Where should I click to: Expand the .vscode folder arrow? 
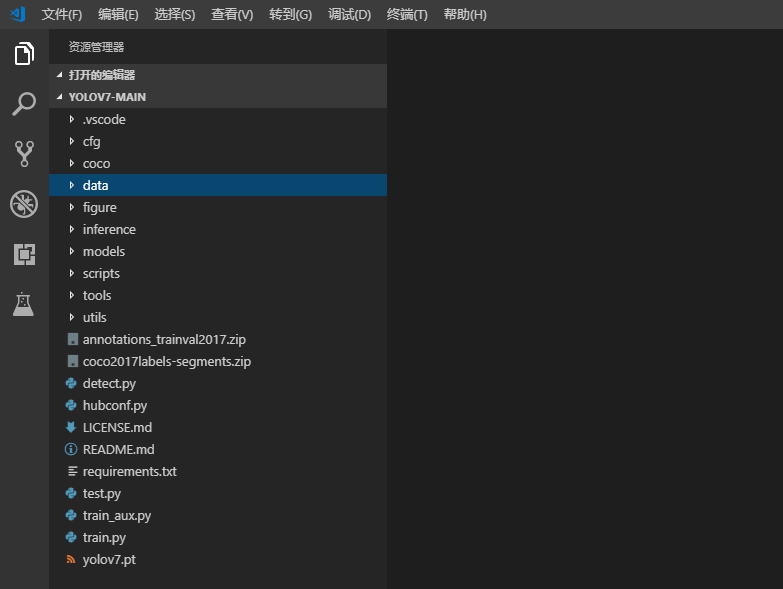point(72,119)
